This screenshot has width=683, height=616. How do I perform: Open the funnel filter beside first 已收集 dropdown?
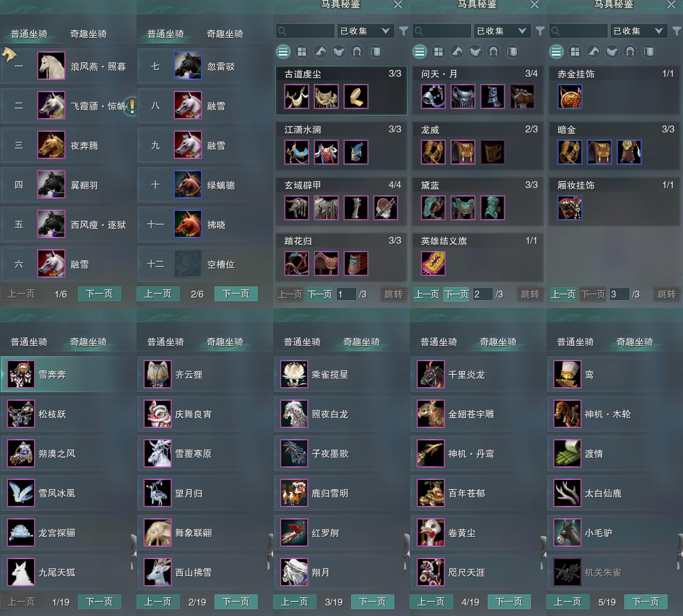(x=404, y=31)
